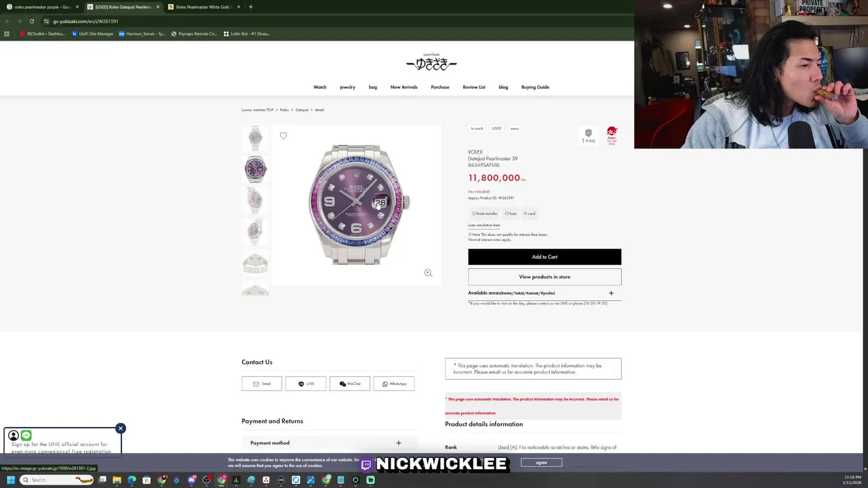Click View products in store button
868x488 pixels.
(545, 277)
